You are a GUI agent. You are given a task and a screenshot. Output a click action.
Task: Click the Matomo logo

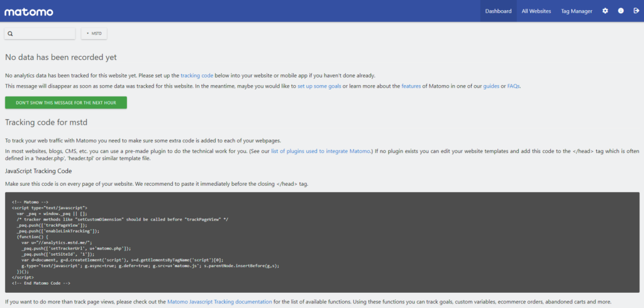click(29, 11)
